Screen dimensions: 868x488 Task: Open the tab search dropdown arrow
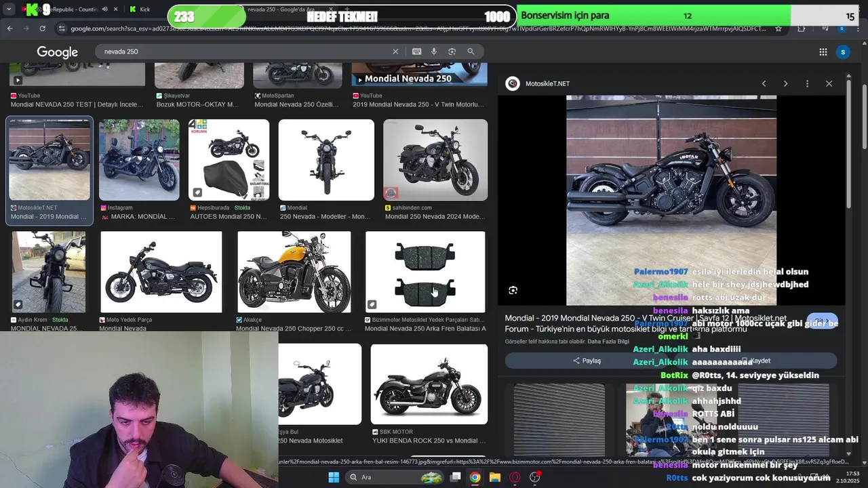coord(9,9)
